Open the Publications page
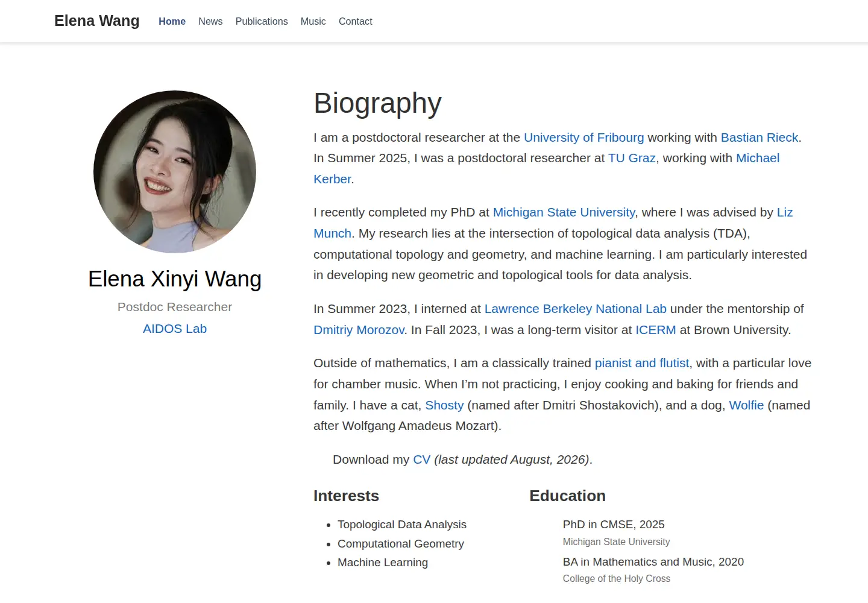 tap(262, 21)
